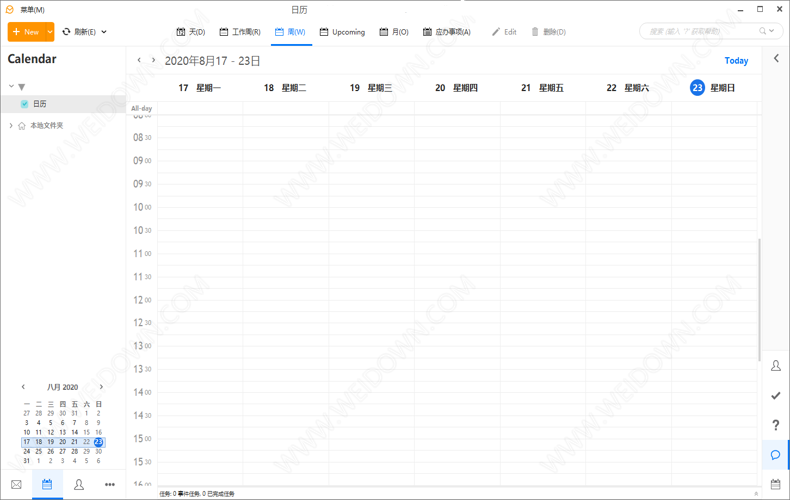This screenshot has height=500, width=790.
Task: Click the 14:30 time label
Action: 142,415
